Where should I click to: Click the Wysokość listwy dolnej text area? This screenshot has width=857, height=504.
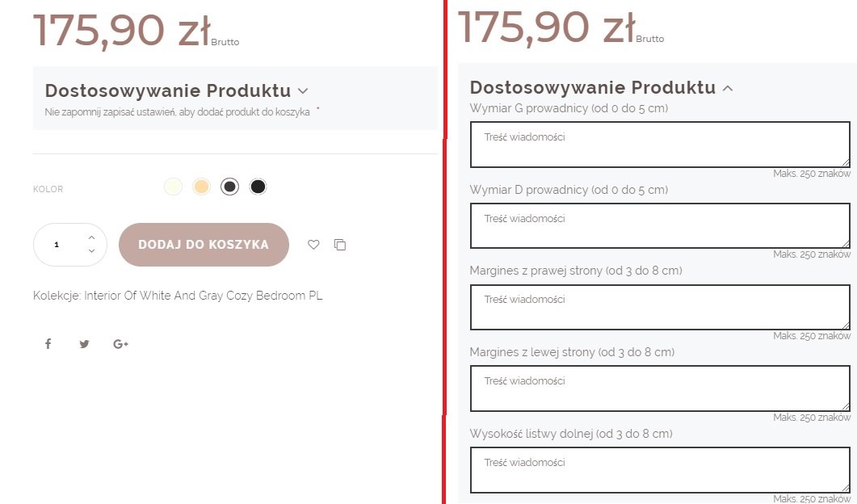point(659,470)
